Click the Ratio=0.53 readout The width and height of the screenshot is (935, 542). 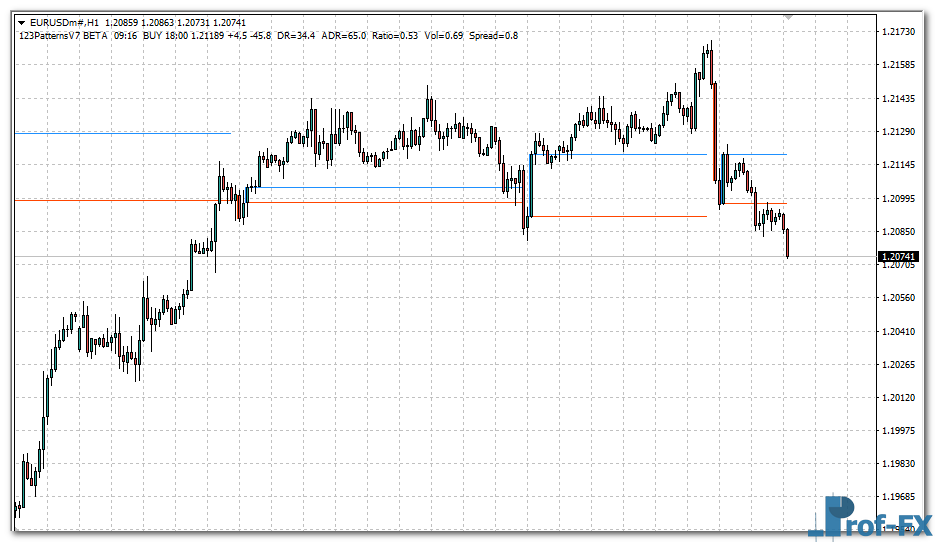(x=394, y=36)
